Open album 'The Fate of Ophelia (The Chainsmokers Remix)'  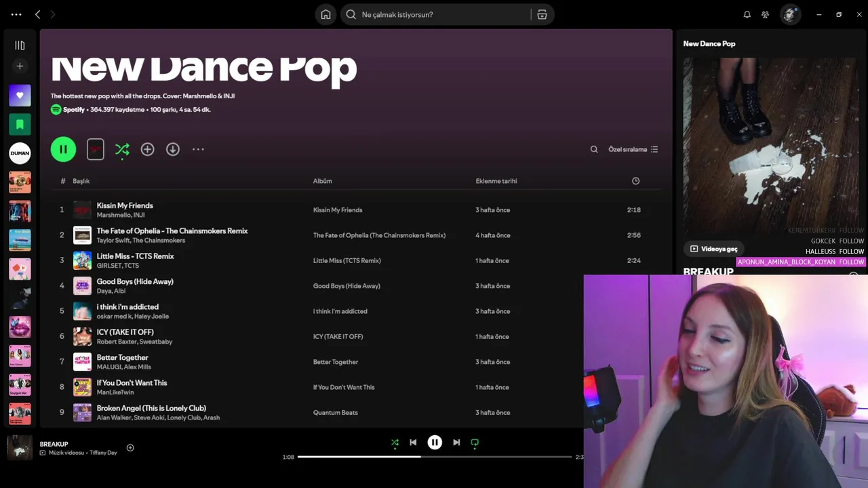click(x=379, y=235)
